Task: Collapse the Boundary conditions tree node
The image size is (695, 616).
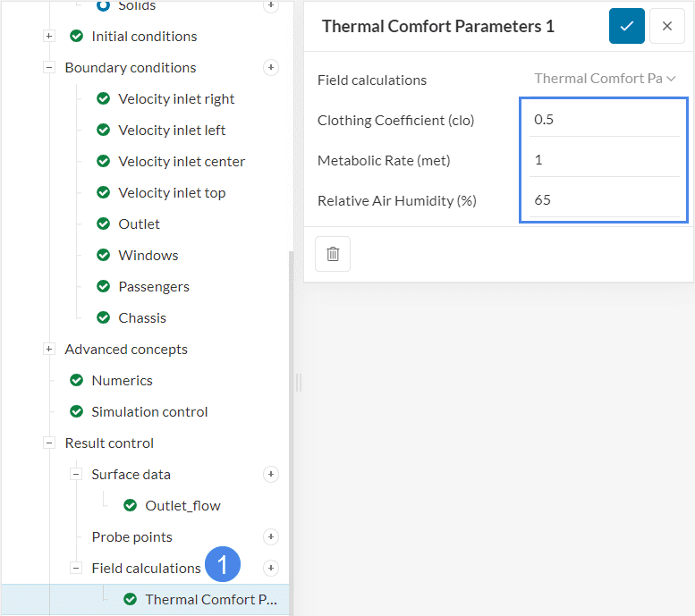Action: click(x=49, y=68)
